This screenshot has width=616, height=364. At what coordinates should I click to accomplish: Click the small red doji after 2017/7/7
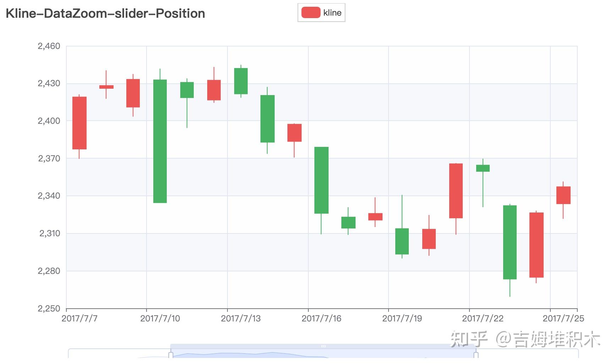click(106, 86)
